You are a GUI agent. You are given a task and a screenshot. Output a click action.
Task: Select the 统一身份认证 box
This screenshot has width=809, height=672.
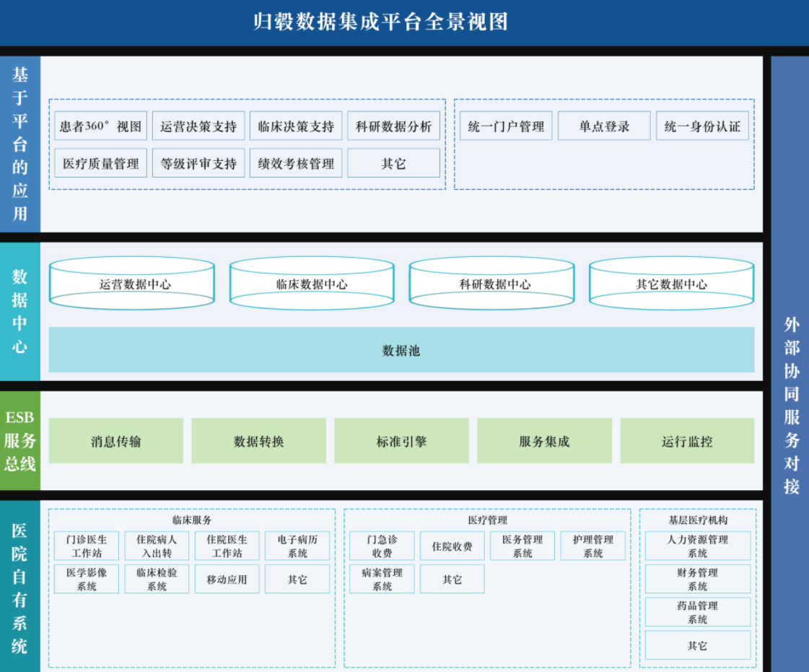pos(702,126)
